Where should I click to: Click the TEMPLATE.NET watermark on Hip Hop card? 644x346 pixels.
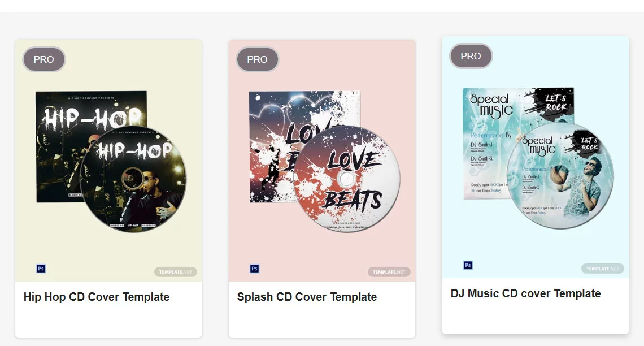(x=175, y=271)
